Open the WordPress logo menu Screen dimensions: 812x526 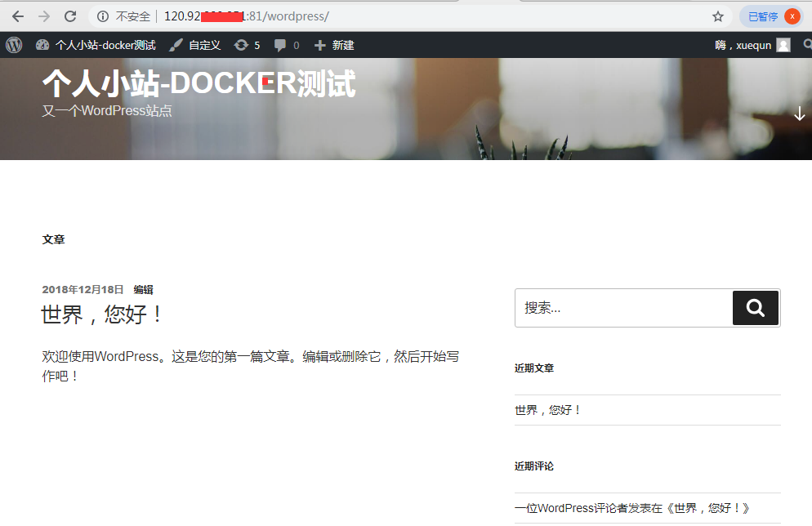[14, 45]
